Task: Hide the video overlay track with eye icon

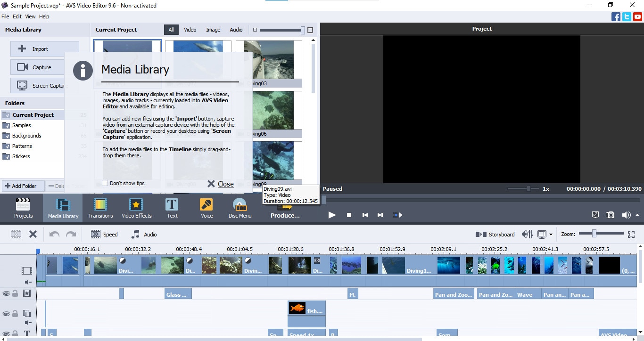Action: click(x=6, y=314)
